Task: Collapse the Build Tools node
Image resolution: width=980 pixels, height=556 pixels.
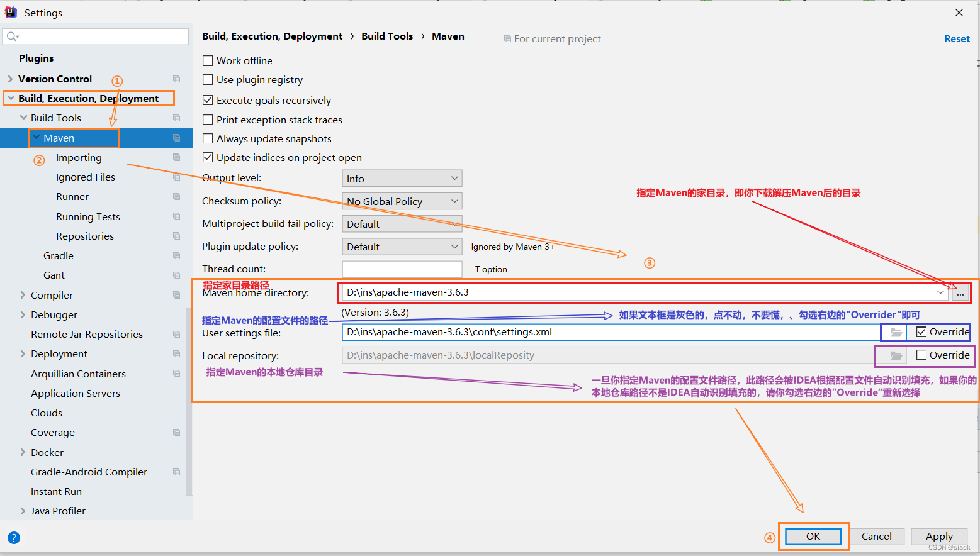Action: [23, 118]
